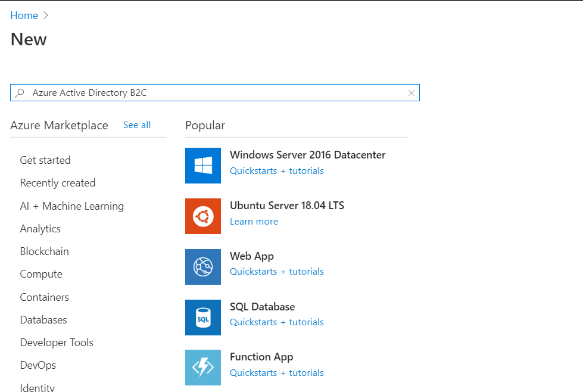The image size is (583, 392).
Task: Select the Developer Tools category
Action: (x=57, y=343)
